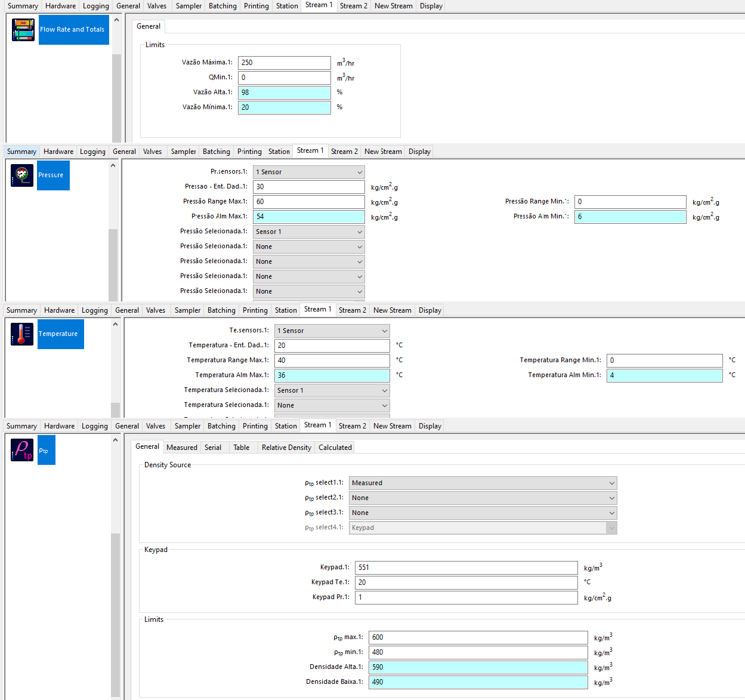Click the ρtp max.1 field showing 600
Image resolution: width=745 pixels, height=700 pixels.
(478, 637)
